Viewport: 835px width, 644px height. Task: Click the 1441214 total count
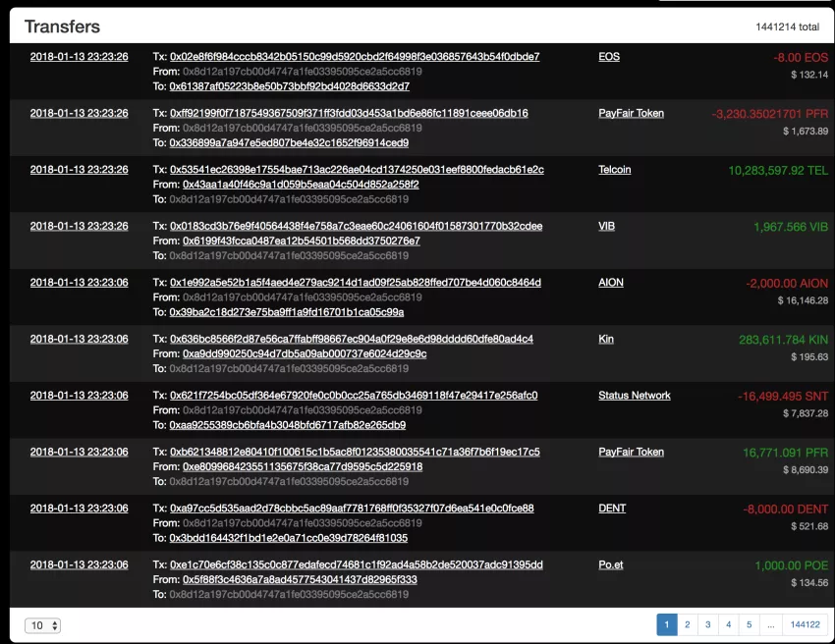pos(787,27)
